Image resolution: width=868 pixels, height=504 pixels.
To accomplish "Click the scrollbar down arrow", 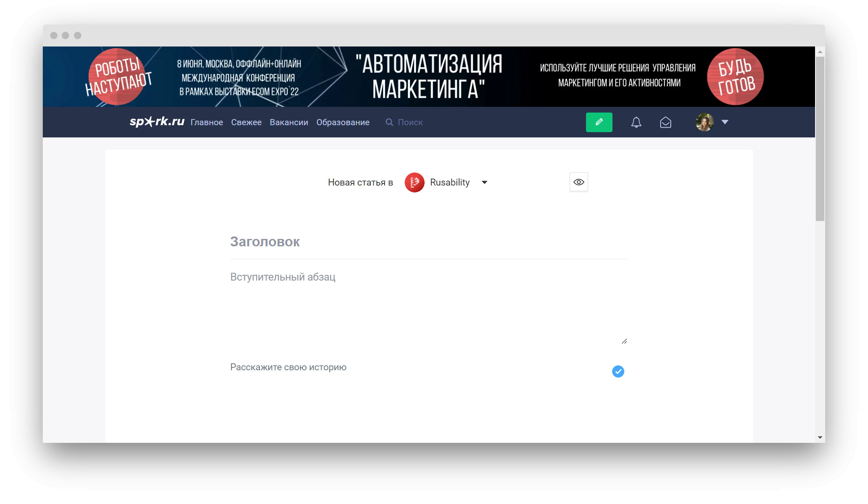I will click(820, 438).
